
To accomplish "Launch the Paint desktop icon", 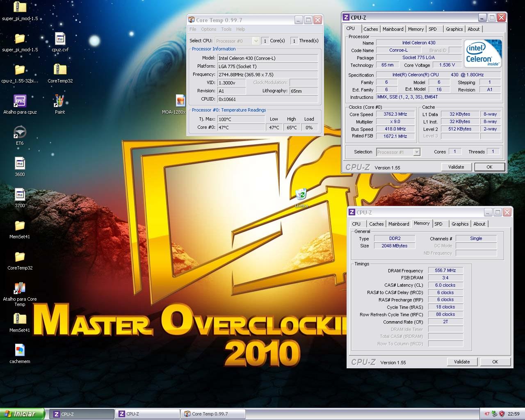I will pos(60,101).
